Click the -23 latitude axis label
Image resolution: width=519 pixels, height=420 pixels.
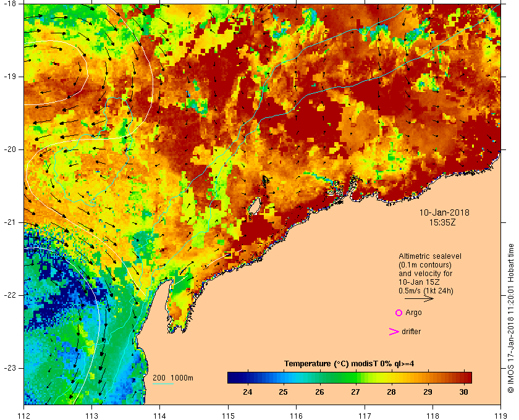click(9, 368)
